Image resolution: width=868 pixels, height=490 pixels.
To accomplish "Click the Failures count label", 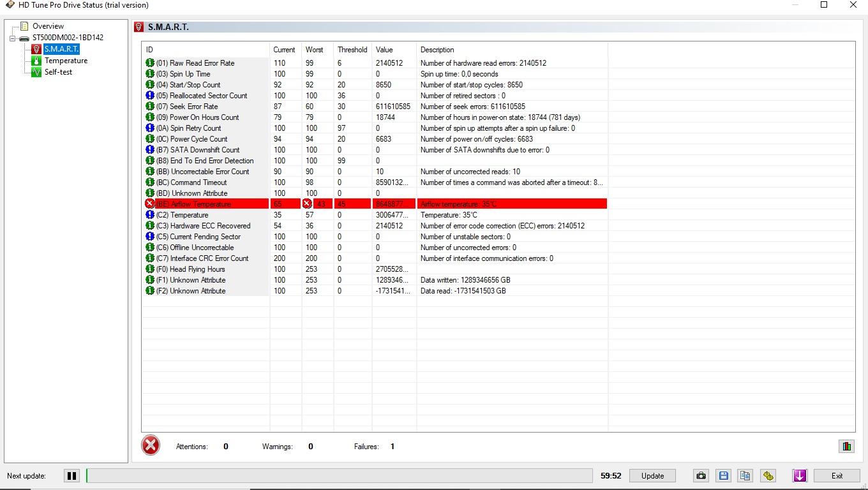I will [x=366, y=447].
